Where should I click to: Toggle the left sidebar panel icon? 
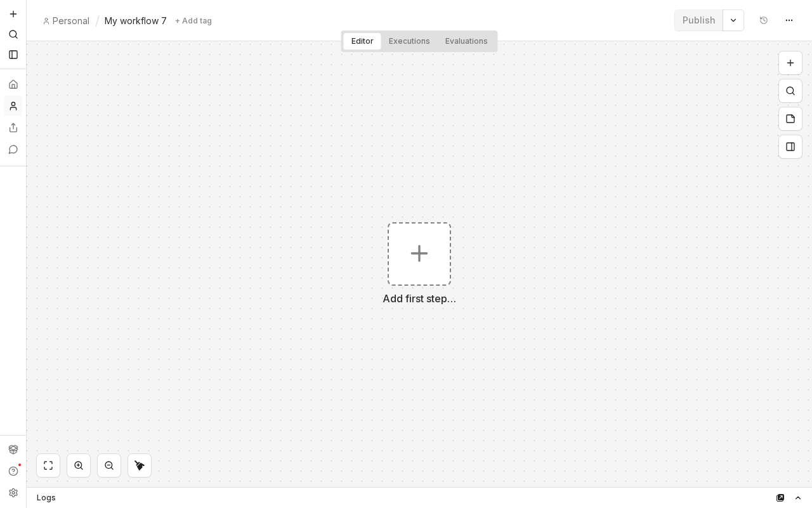(x=13, y=55)
